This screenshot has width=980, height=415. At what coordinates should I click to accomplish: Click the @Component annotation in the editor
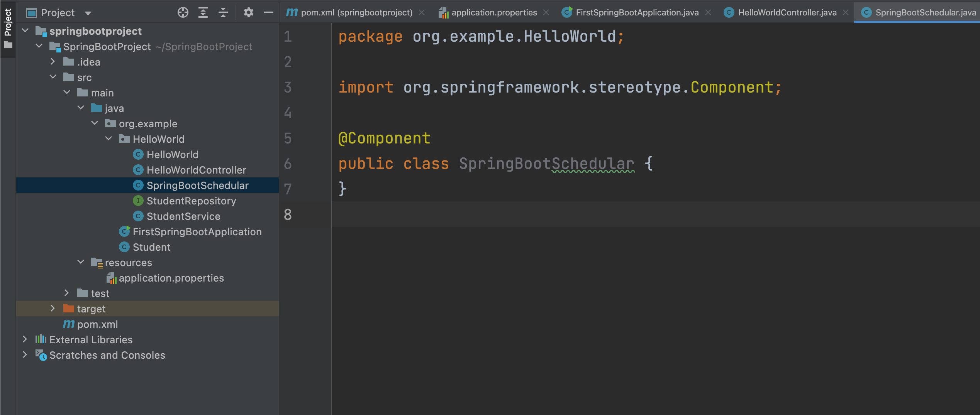tap(384, 138)
